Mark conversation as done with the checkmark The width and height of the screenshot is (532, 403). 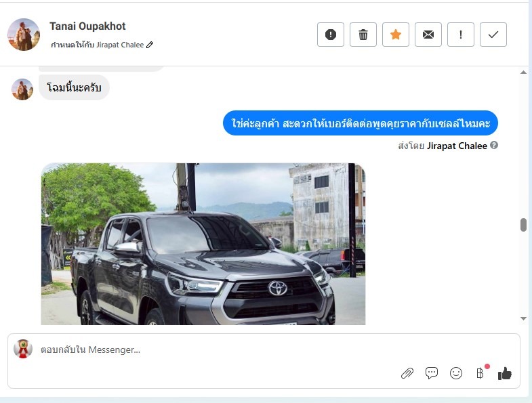point(493,35)
